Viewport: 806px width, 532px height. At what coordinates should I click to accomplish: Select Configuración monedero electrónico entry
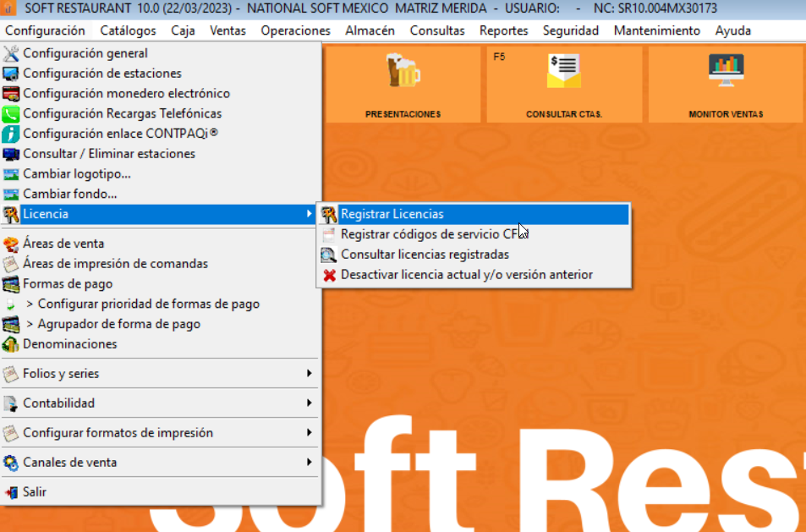point(161,94)
